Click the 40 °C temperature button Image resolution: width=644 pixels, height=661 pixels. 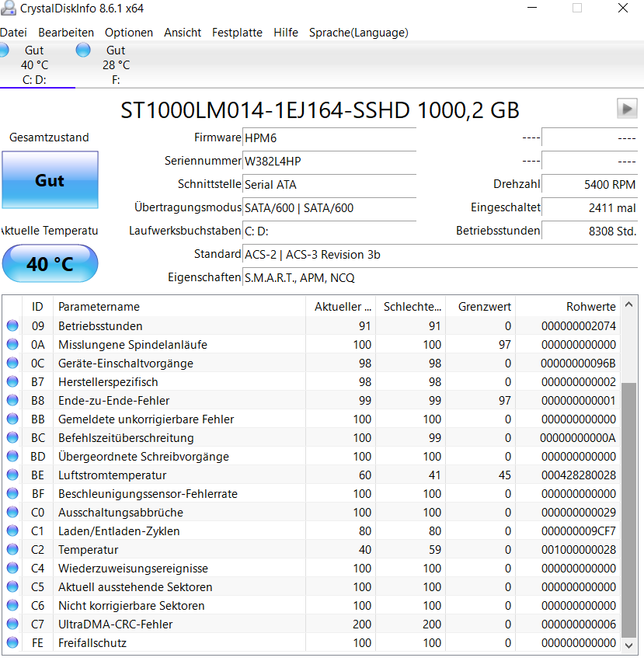click(50, 263)
